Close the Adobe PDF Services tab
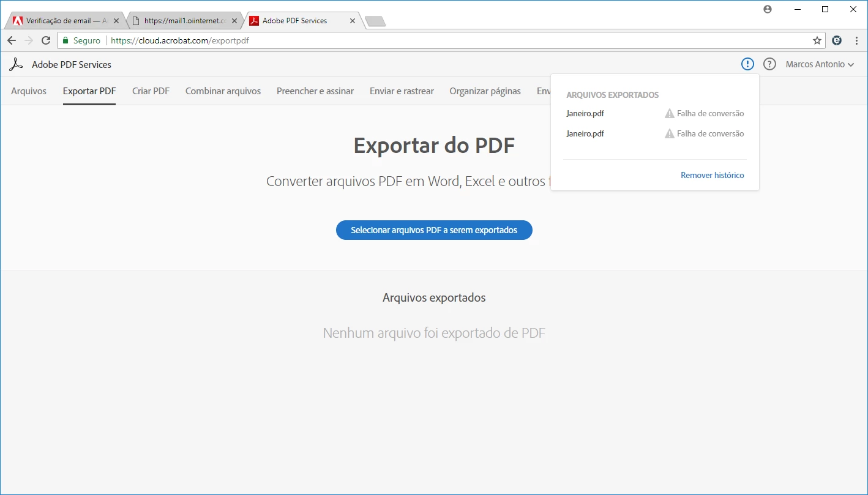868x495 pixels. 353,21
